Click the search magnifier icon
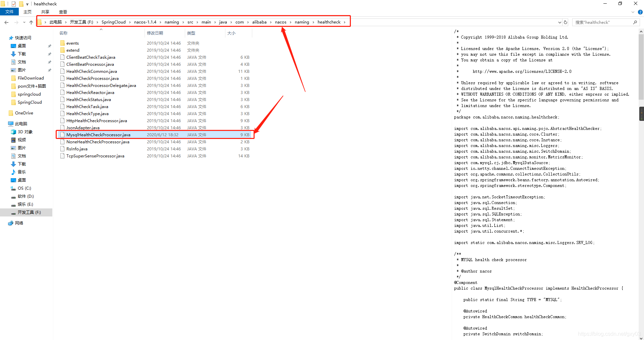 pyautogui.click(x=635, y=22)
